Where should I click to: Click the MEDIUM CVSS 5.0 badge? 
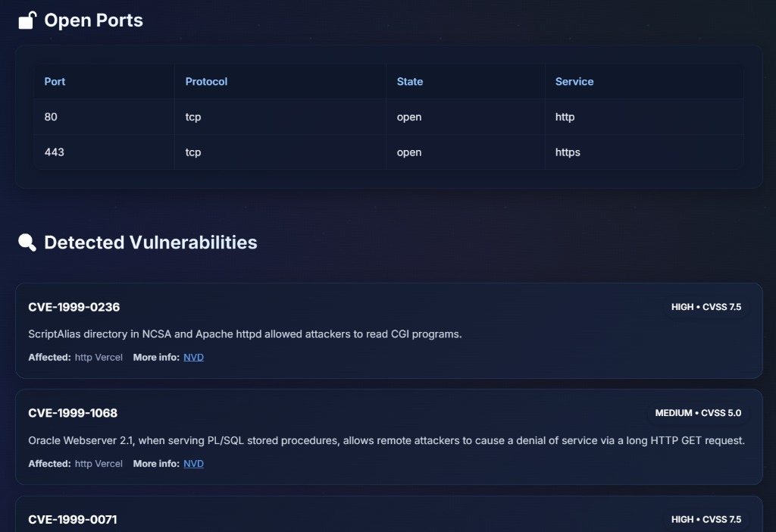(698, 413)
